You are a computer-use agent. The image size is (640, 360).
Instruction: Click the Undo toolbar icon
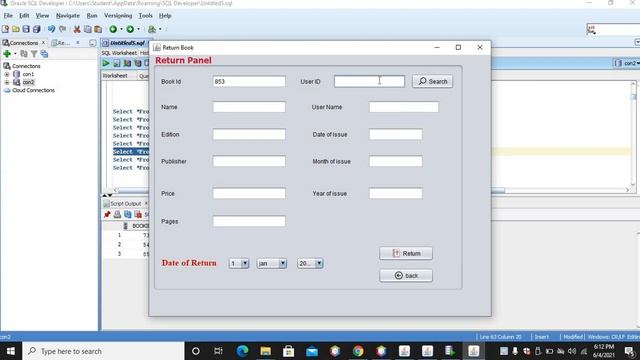click(51, 29)
